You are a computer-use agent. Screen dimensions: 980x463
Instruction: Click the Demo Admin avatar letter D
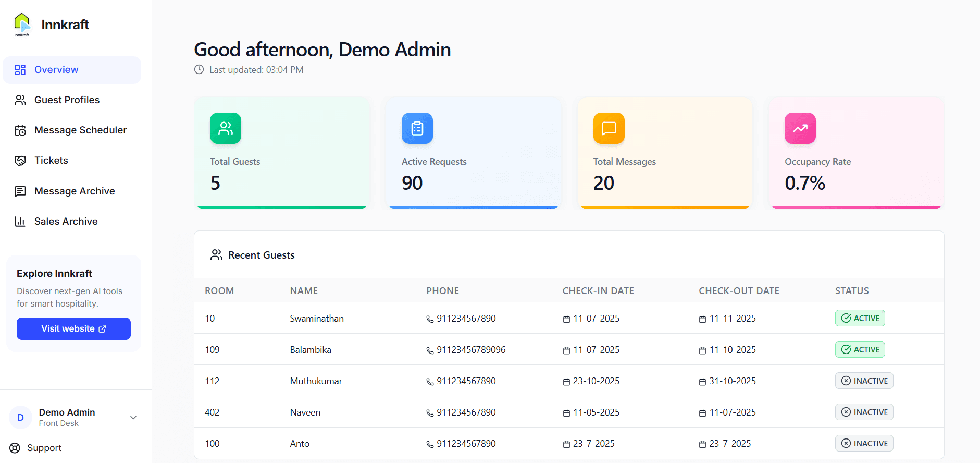[21, 418]
